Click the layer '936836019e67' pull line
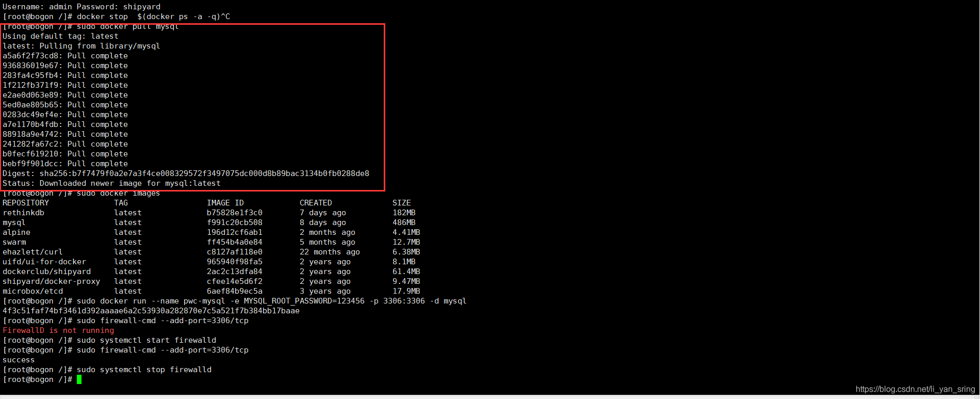The width and height of the screenshot is (980, 399). [65, 66]
